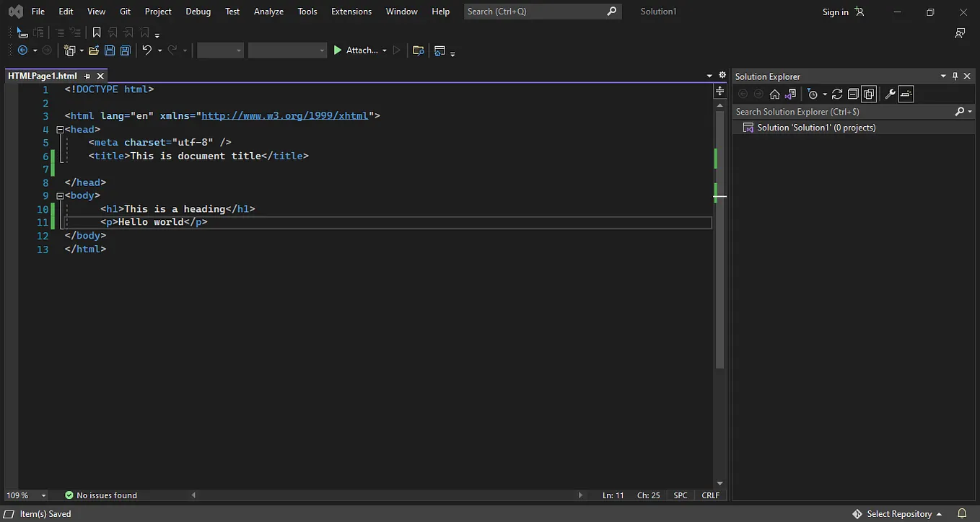Close the HTMLPage1.html tab
Viewport: 980px width, 522px height.
coord(100,76)
